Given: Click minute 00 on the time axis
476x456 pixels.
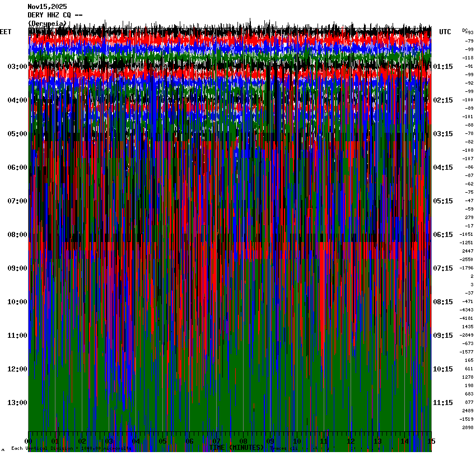Looking at the screenshot, I should coord(29,441).
